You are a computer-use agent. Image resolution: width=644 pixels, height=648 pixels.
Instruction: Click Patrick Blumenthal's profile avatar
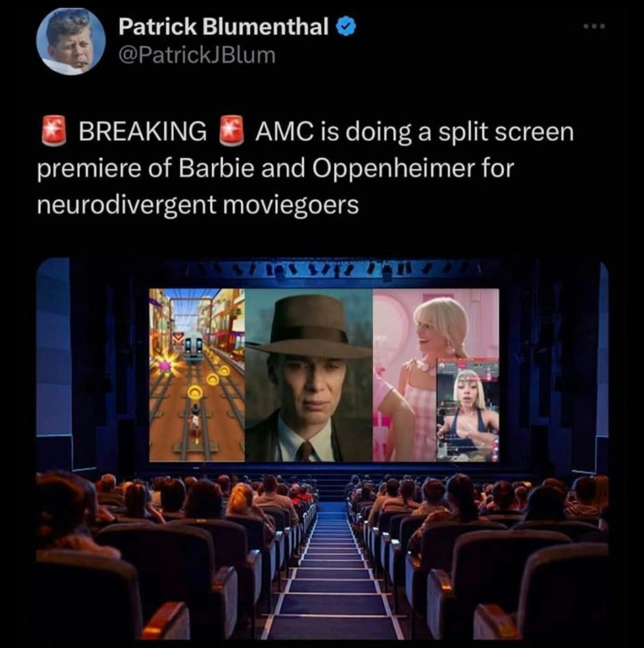[x=70, y=41]
